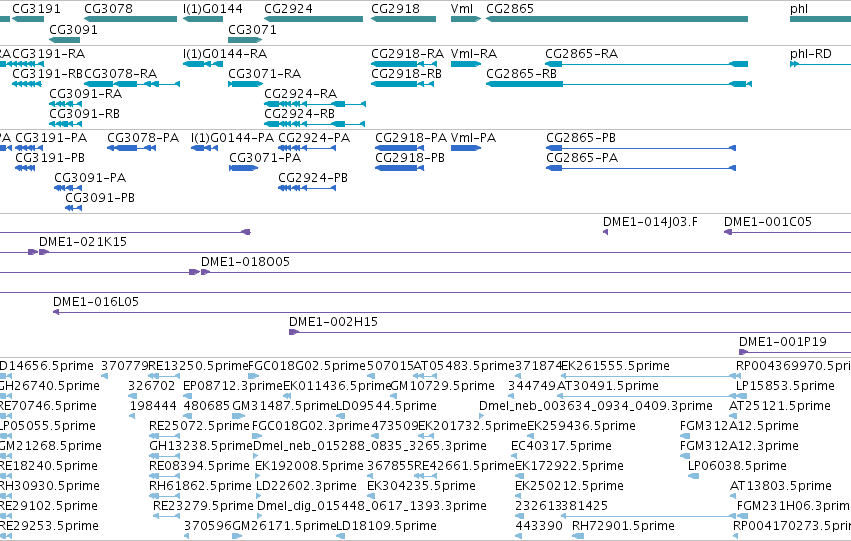The height and width of the screenshot is (541, 851).
Task: Open EST Dmel_neb_003634_0934_0409.3prime
Action: [x=481, y=416]
